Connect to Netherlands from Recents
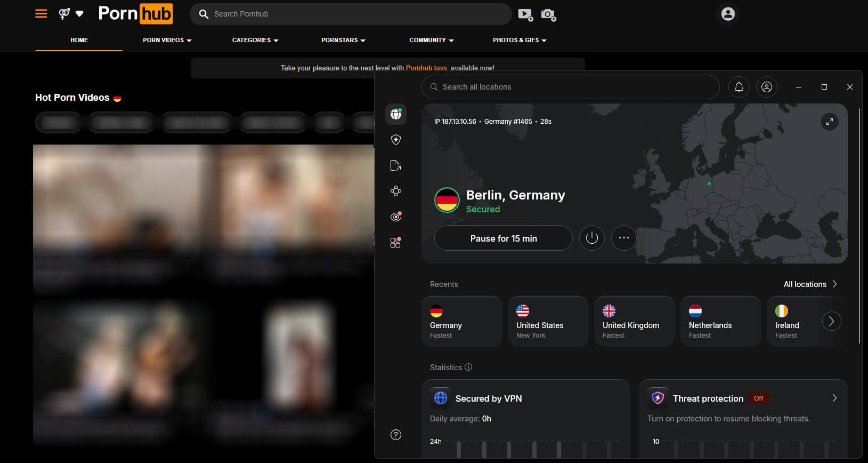The image size is (868, 463). point(721,322)
